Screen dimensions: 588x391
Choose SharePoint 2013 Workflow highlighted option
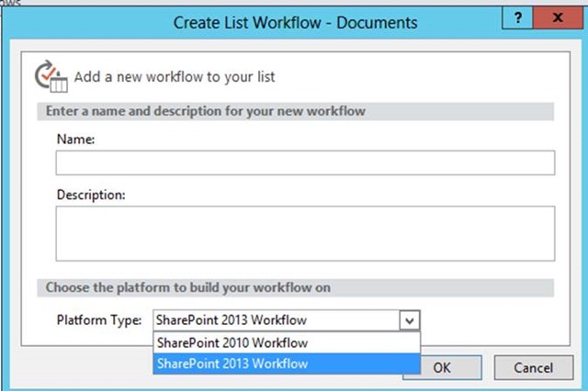tap(287, 363)
